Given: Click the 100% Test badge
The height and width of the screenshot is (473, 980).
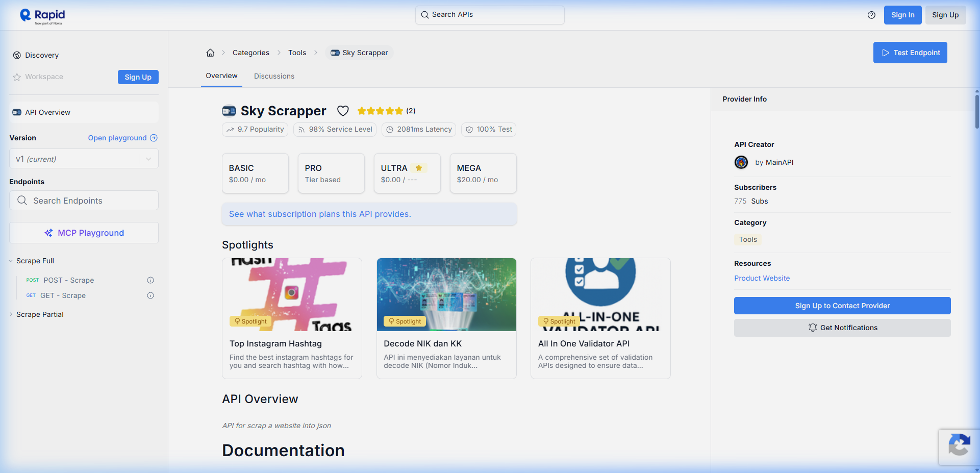Looking at the screenshot, I should (x=489, y=130).
